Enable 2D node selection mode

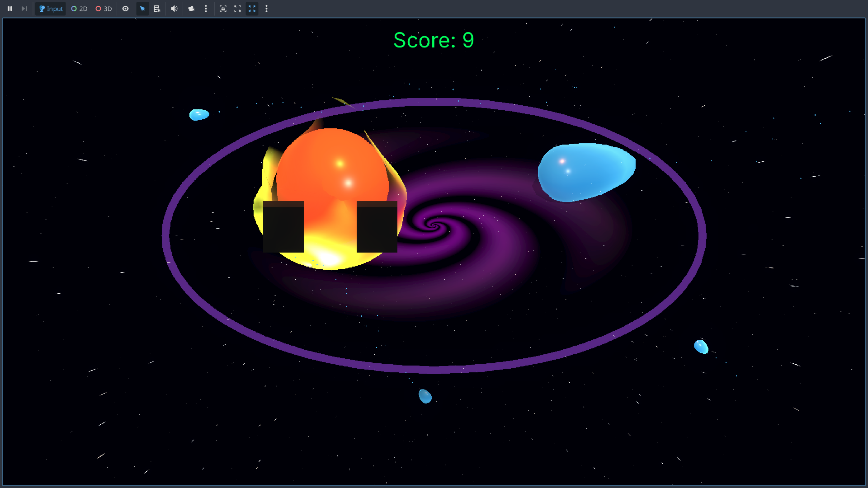click(79, 9)
